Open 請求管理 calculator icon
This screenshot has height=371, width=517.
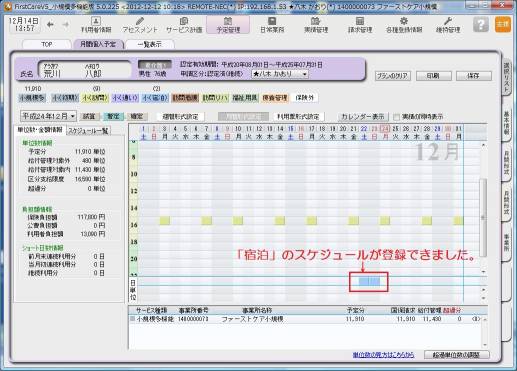(x=360, y=25)
